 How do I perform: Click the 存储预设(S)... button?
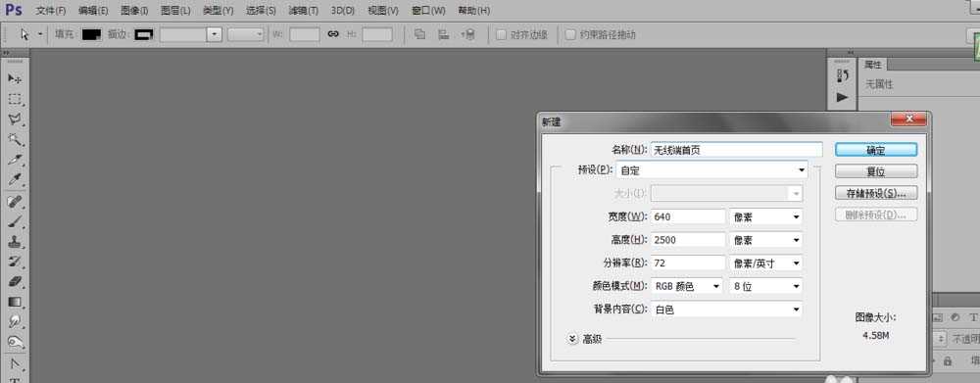[875, 193]
